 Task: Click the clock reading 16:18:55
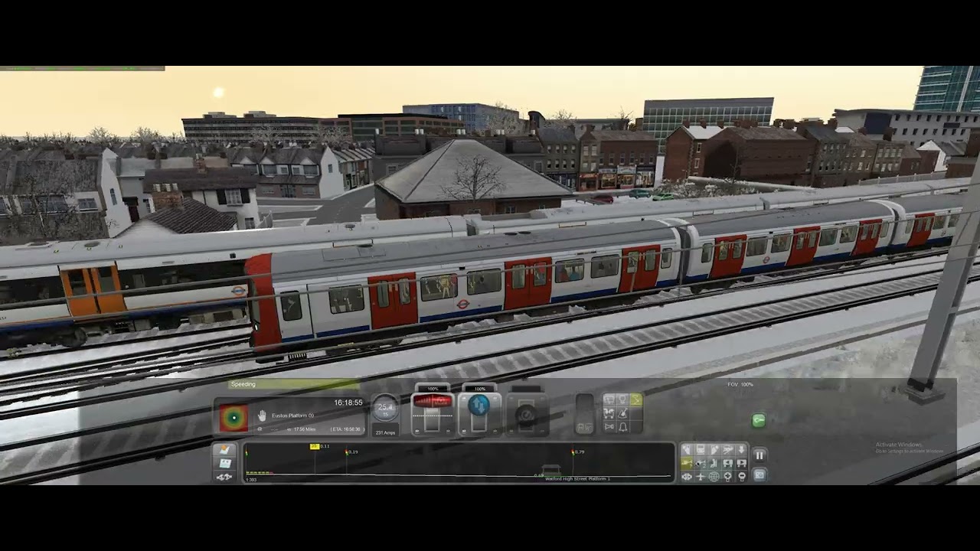pos(348,402)
